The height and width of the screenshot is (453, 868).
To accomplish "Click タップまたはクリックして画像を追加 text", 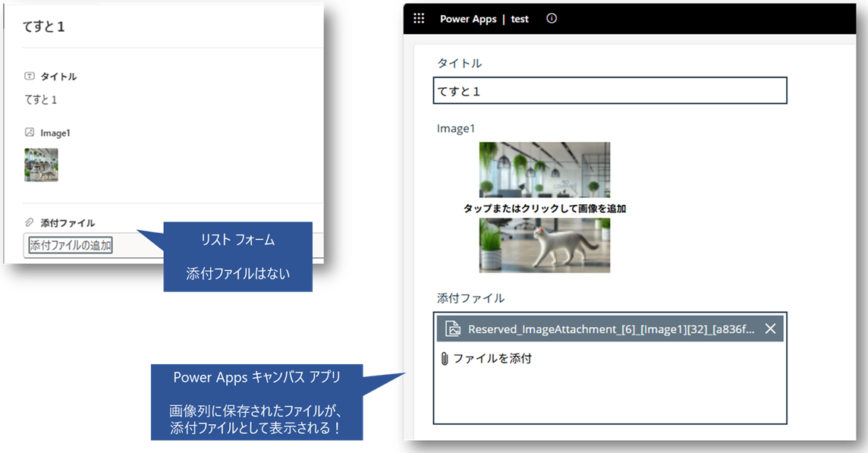I will coord(544,208).
